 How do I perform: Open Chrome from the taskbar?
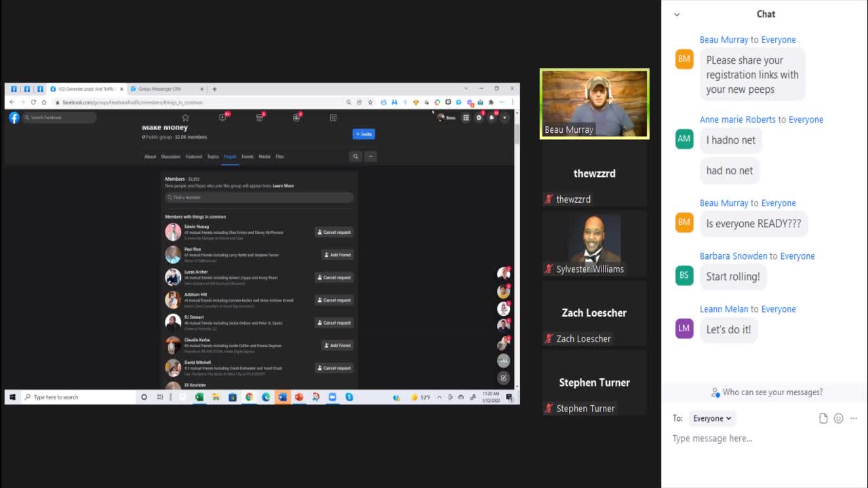pos(249,397)
